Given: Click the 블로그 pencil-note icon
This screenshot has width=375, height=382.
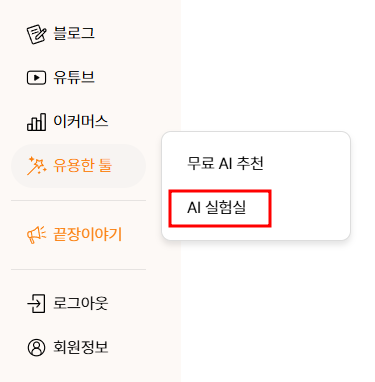Looking at the screenshot, I should [36, 34].
